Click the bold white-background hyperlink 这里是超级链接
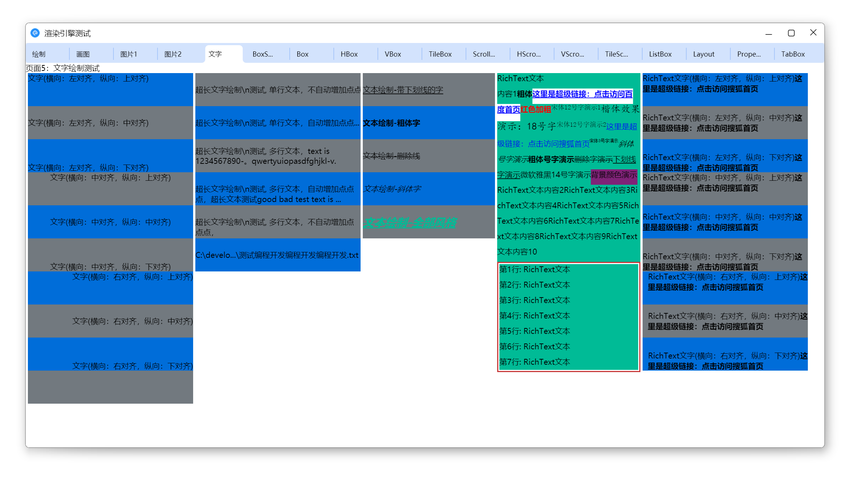Screen dimensions: 868x483 582,94
